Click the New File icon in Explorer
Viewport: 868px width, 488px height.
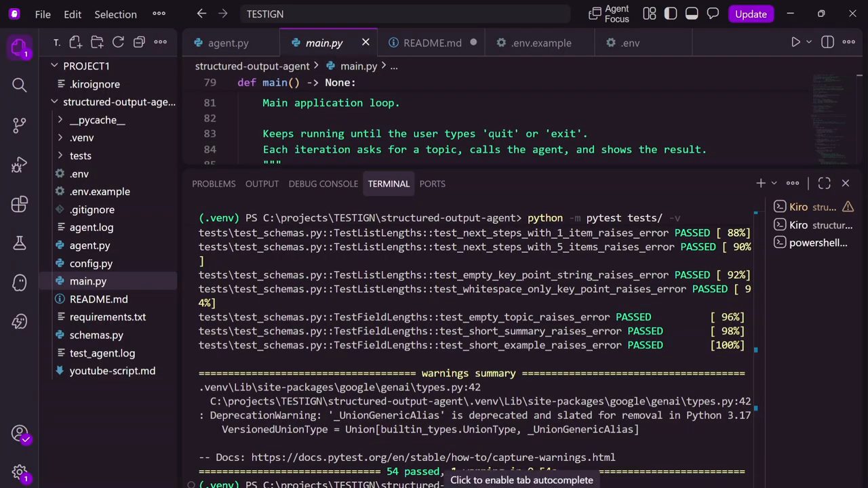pyautogui.click(x=75, y=43)
